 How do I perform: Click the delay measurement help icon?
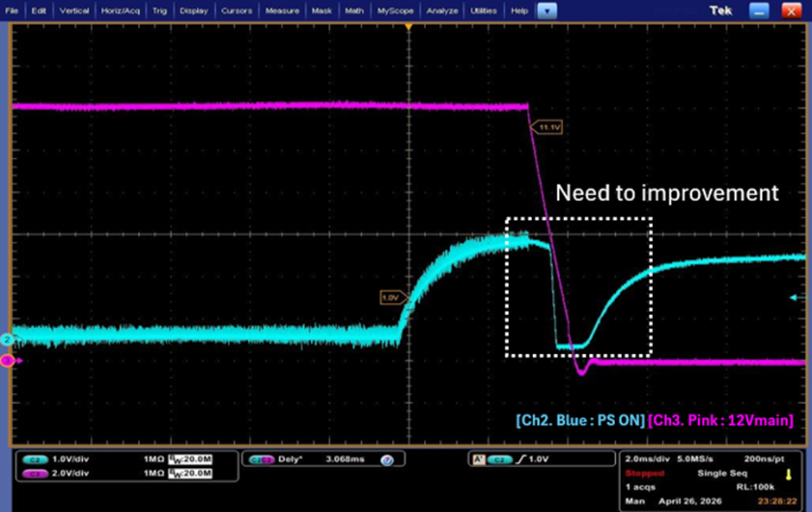click(387, 459)
